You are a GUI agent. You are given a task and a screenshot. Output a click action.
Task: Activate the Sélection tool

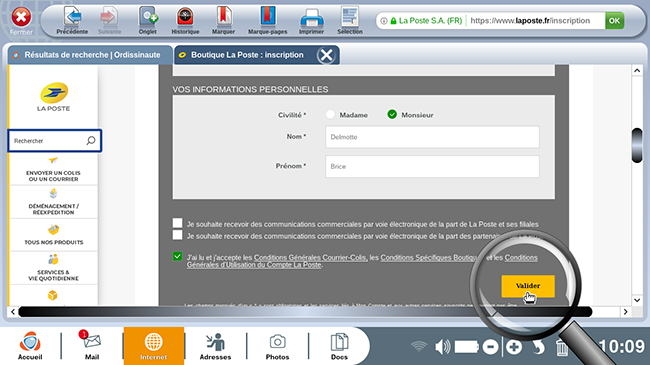[x=350, y=21]
